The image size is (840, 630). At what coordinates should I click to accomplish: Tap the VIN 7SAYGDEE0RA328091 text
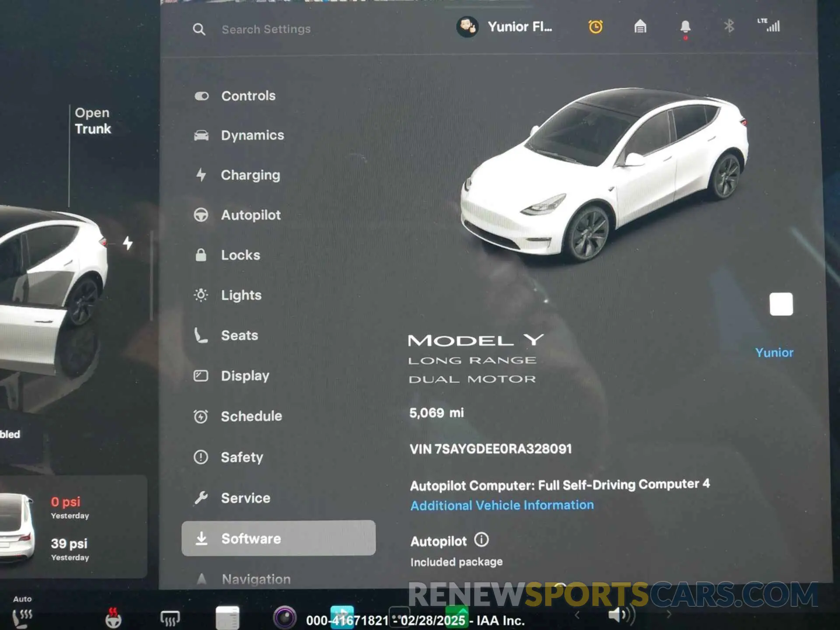tap(491, 449)
